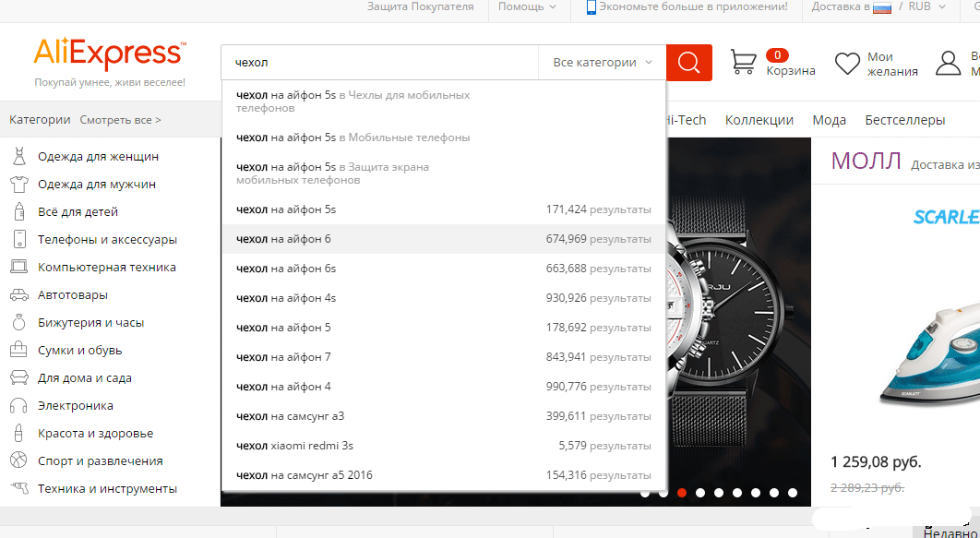Click the lipstick icon for Красота и здоровье

pos(18,433)
